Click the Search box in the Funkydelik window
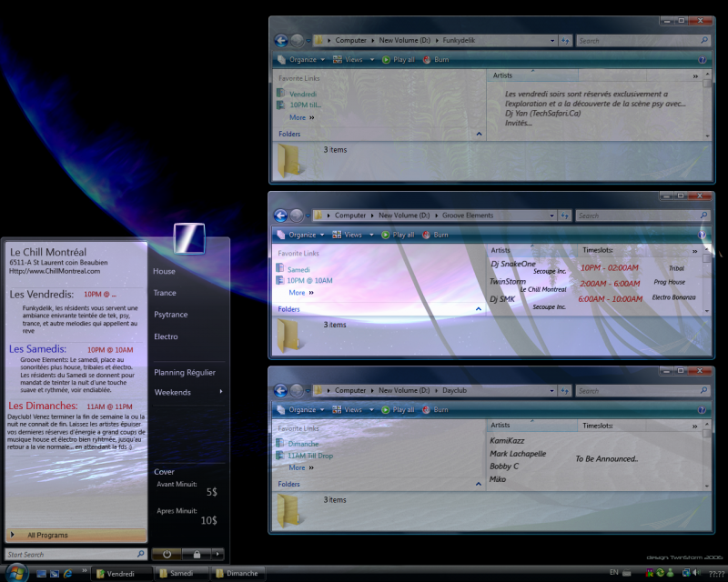The height and width of the screenshot is (582, 728). 644,41
